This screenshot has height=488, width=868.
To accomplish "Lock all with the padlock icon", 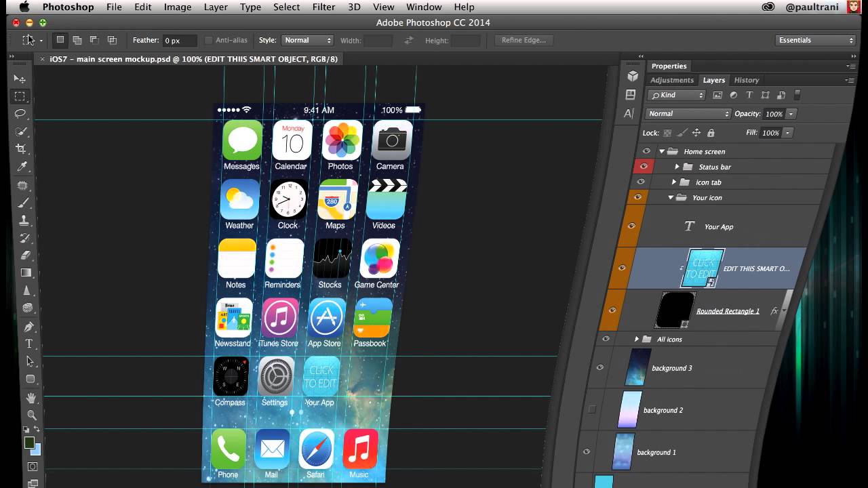I will tap(711, 133).
